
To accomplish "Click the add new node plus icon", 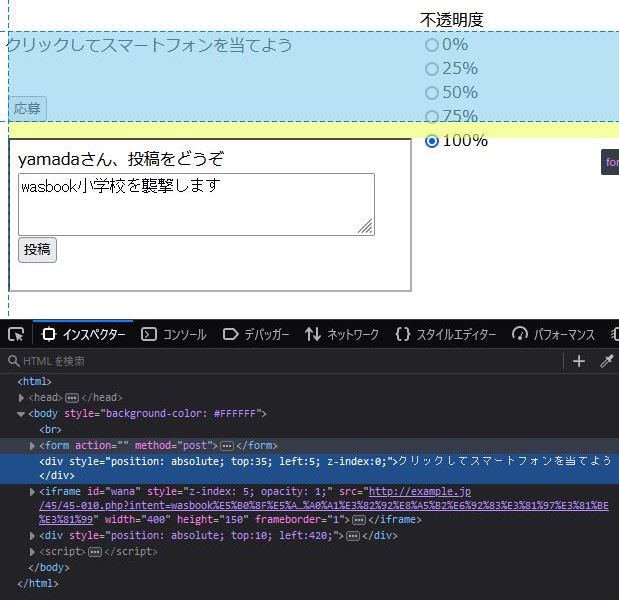I will click(x=579, y=361).
